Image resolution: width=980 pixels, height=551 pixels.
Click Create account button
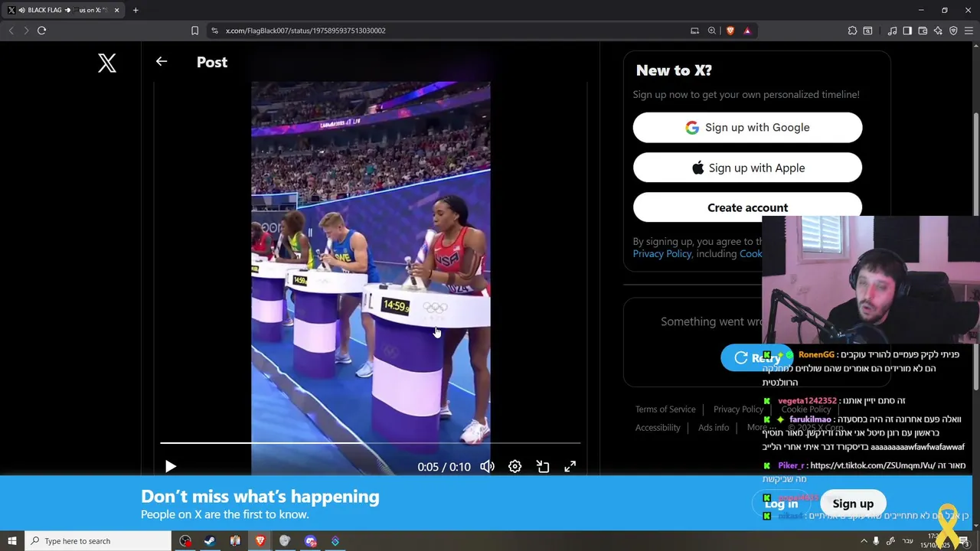[747, 207]
